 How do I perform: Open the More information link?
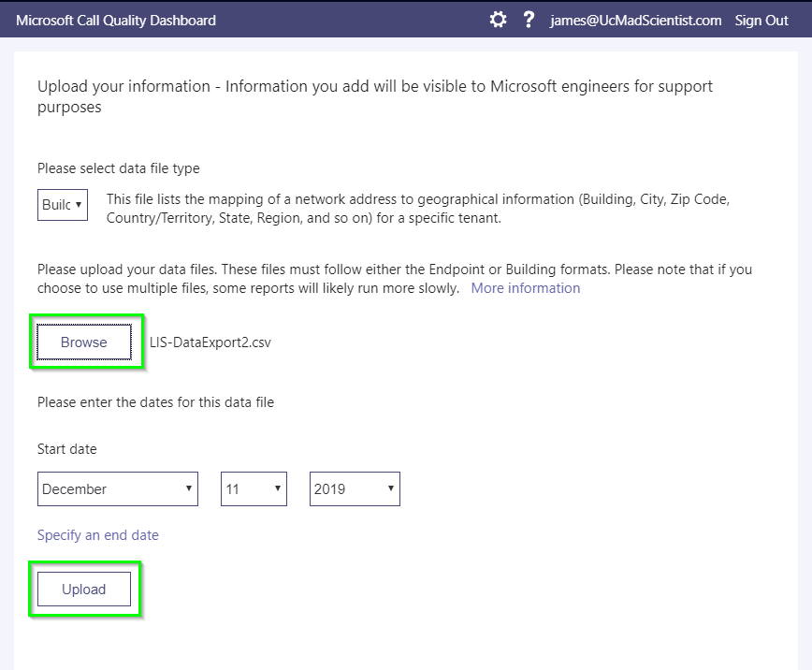pos(525,288)
